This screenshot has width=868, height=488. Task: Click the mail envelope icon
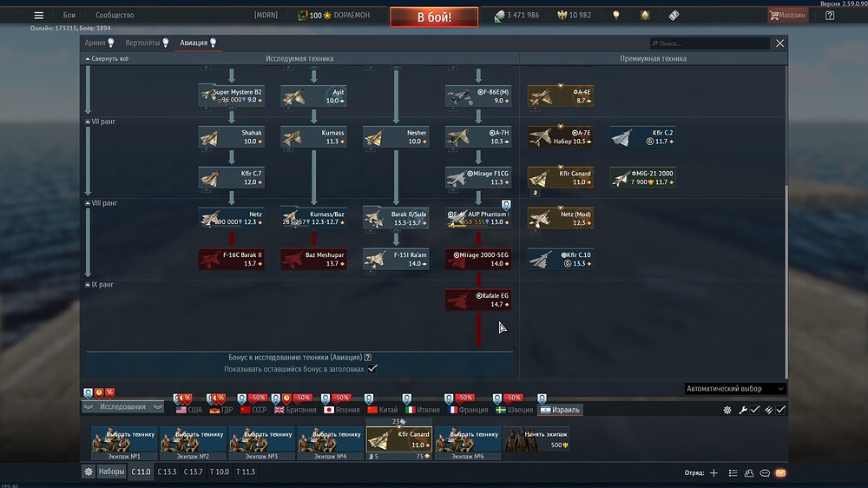(x=780, y=473)
